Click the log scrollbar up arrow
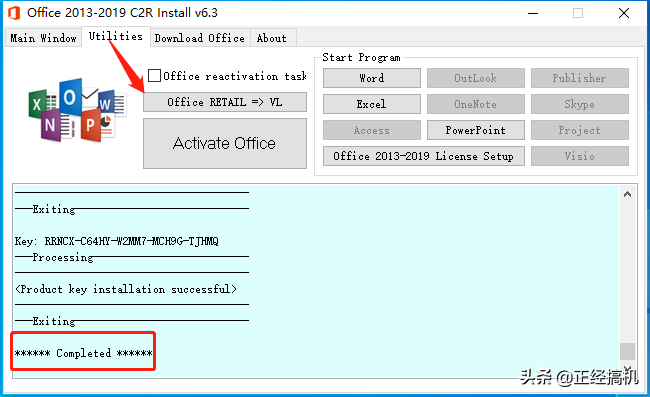Screen dimensions: 650x397 628,194
